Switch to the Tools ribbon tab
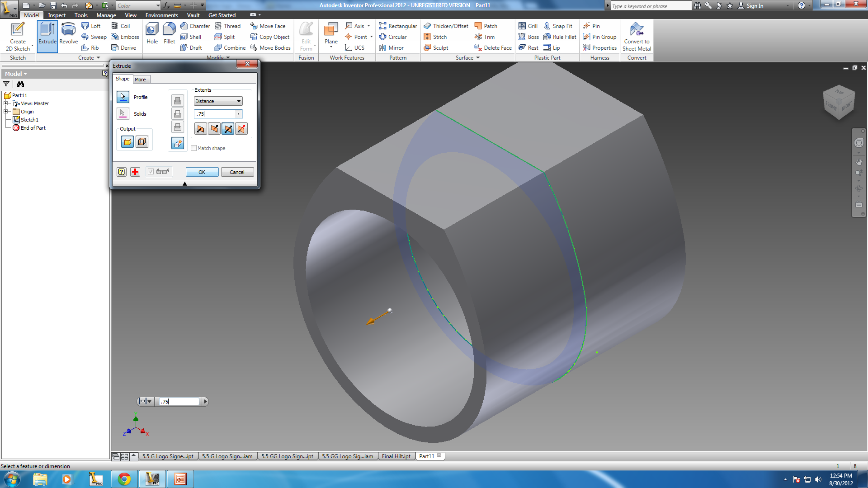The height and width of the screenshot is (488, 868). [81, 15]
